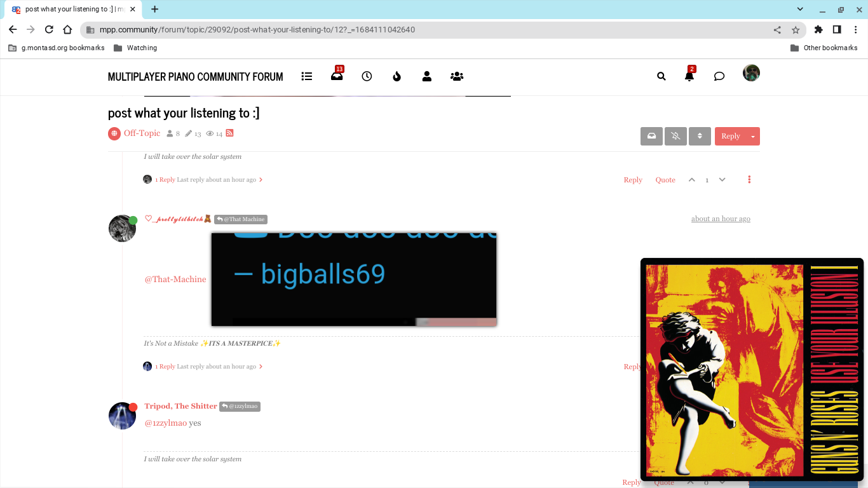
Task: Open the extensions puzzle icon
Action: pyautogui.click(x=818, y=29)
